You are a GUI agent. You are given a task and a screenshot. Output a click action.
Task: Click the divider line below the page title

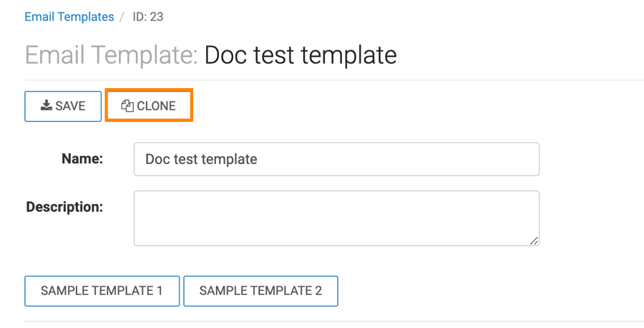[334, 80]
